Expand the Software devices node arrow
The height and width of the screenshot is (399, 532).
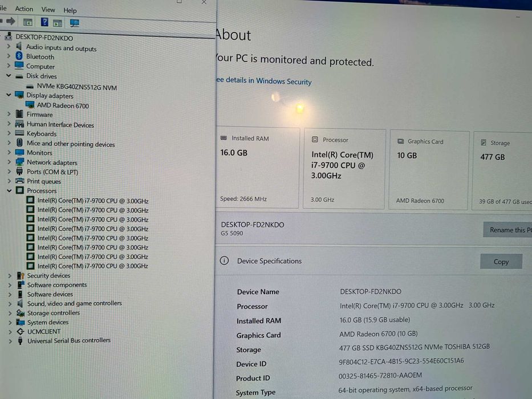pos(10,294)
